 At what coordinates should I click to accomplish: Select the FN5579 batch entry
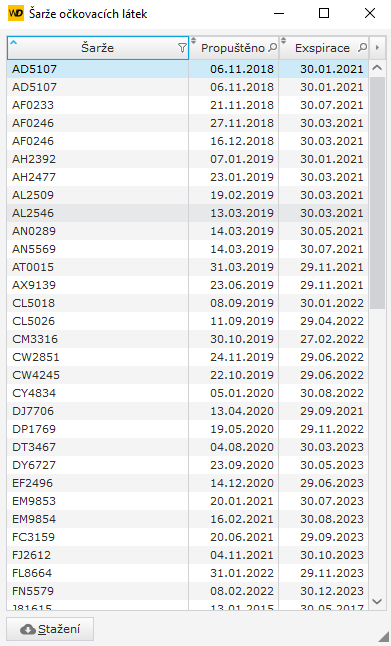click(187, 591)
